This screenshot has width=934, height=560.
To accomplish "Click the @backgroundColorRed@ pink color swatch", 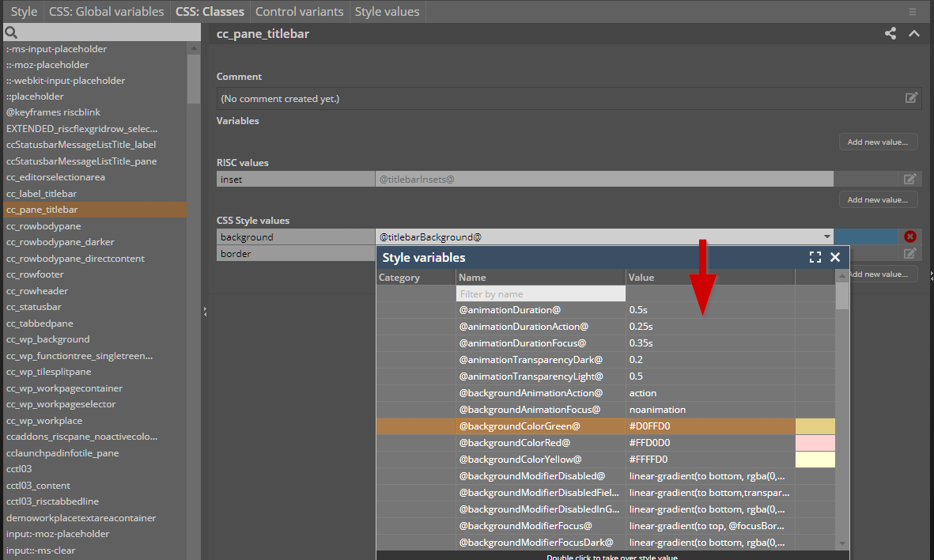I will point(815,443).
